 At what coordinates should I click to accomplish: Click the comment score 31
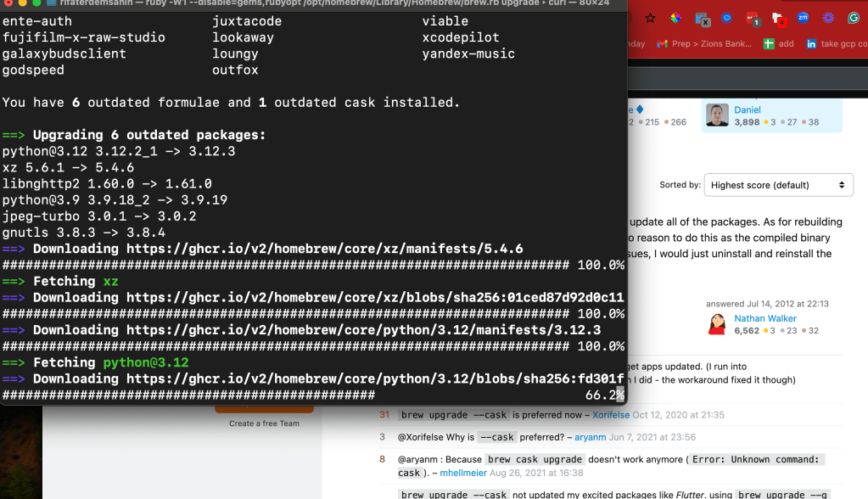pos(384,415)
